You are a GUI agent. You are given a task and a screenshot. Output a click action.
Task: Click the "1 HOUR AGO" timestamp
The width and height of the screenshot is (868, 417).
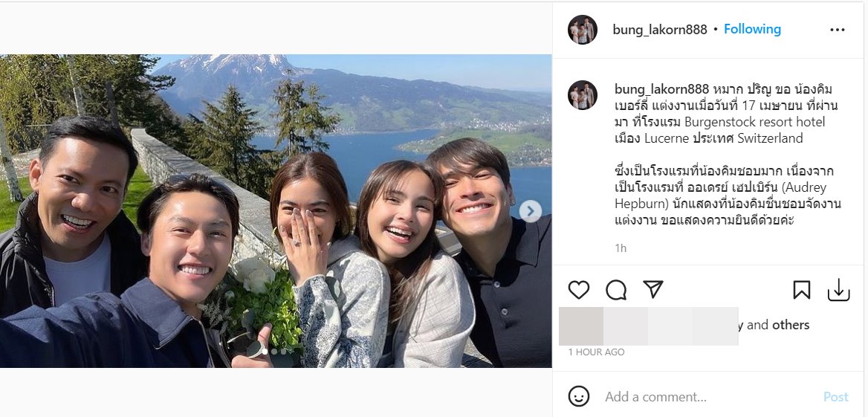tap(596, 352)
